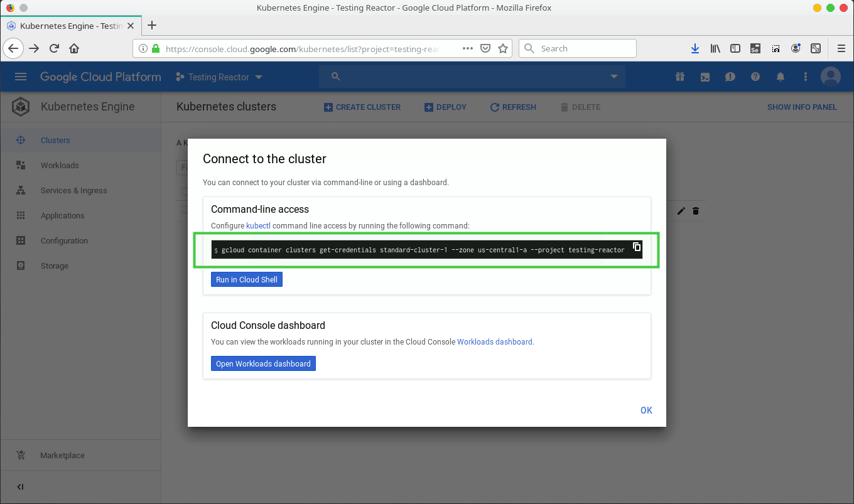Viewport: 854px width, 504px height.
Task: Open the main hamburger navigation menu
Action: click(21, 77)
